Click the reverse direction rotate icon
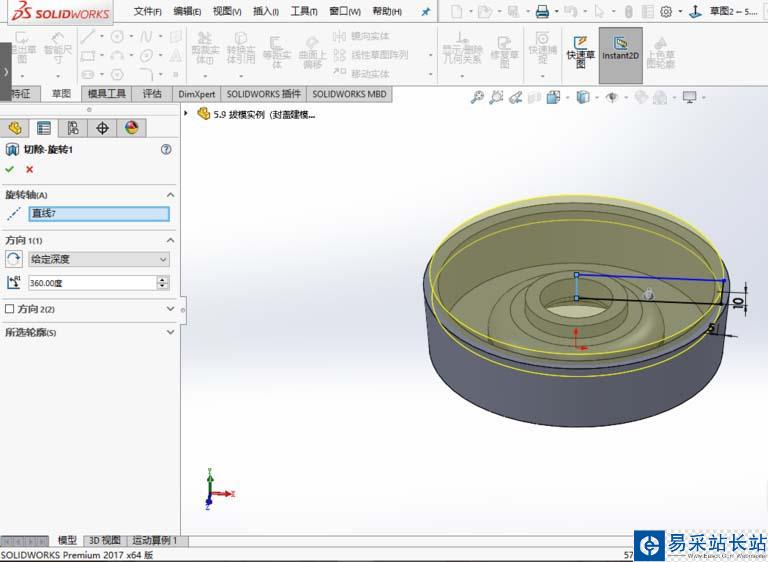 click(x=14, y=259)
